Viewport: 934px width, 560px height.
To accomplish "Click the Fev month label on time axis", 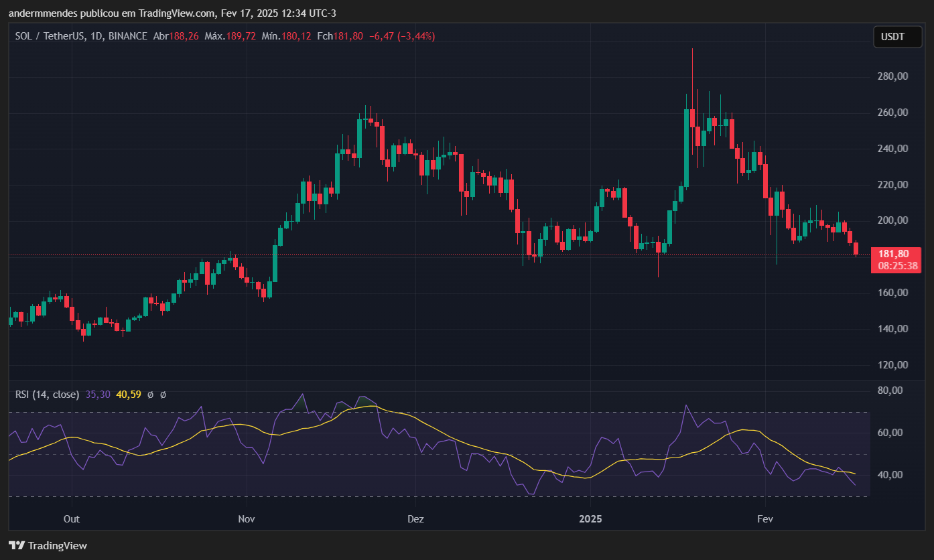I will tap(764, 519).
